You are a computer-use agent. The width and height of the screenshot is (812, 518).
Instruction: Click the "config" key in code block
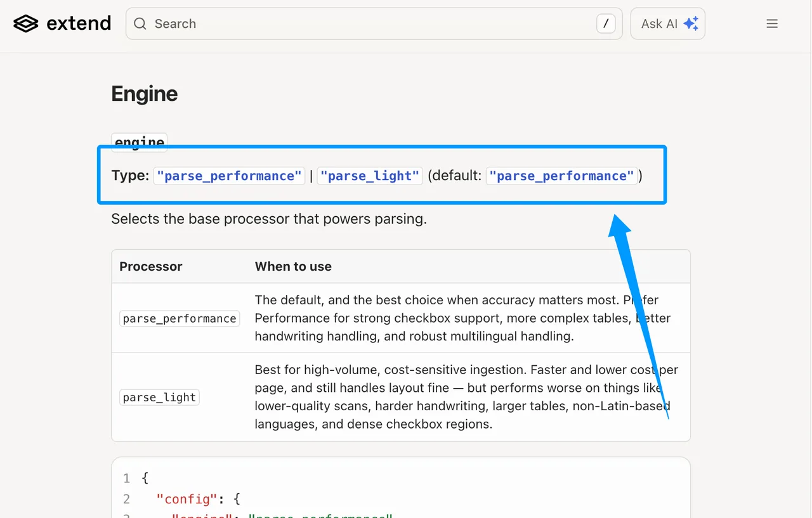tap(186, 499)
